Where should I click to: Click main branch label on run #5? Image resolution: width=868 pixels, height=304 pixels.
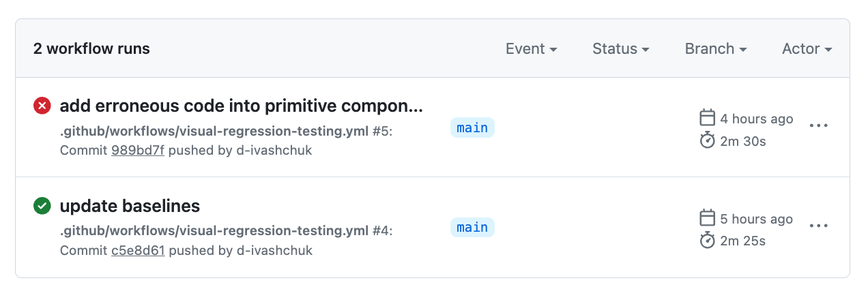[x=472, y=127]
